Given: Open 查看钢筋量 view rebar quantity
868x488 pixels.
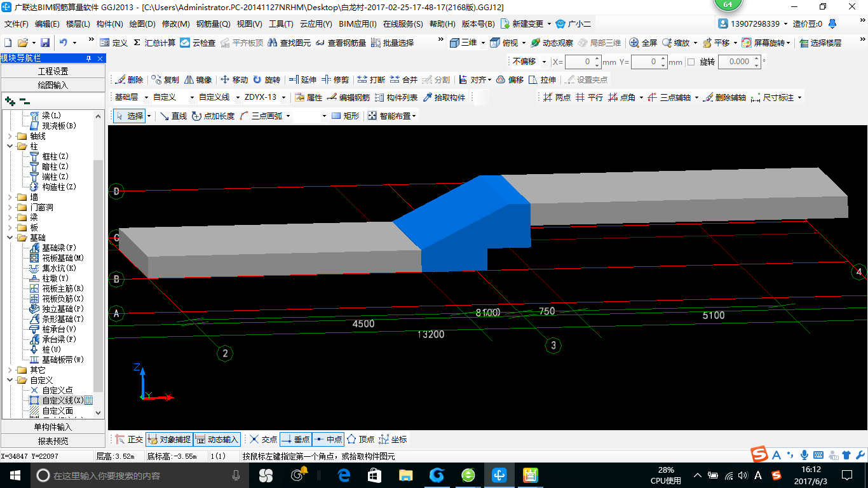Looking at the screenshot, I should point(341,43).
